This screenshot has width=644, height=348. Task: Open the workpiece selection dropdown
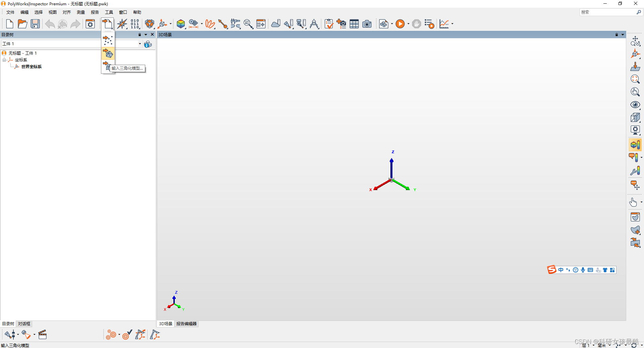(x=140, y=44)
